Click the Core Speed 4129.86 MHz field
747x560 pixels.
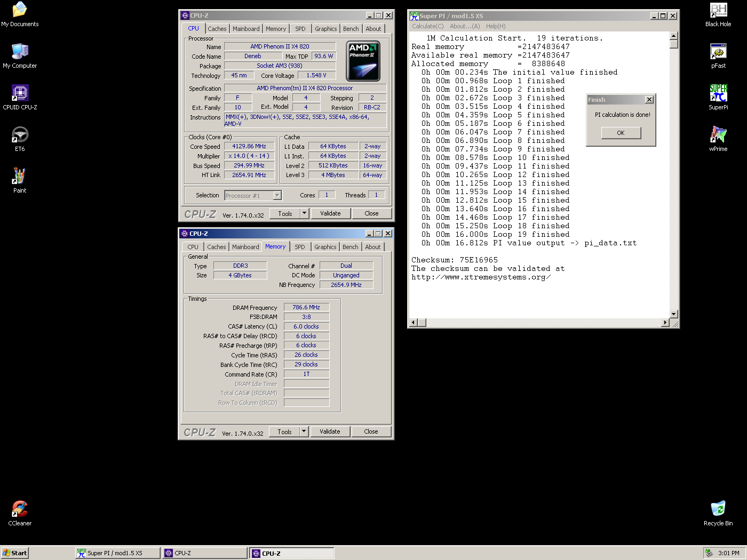tap(249, 146)
